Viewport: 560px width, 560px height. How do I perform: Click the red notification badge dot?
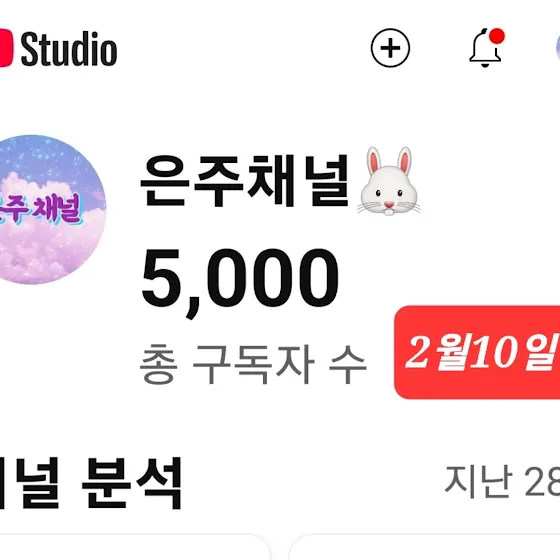click(x=497, y=36)
